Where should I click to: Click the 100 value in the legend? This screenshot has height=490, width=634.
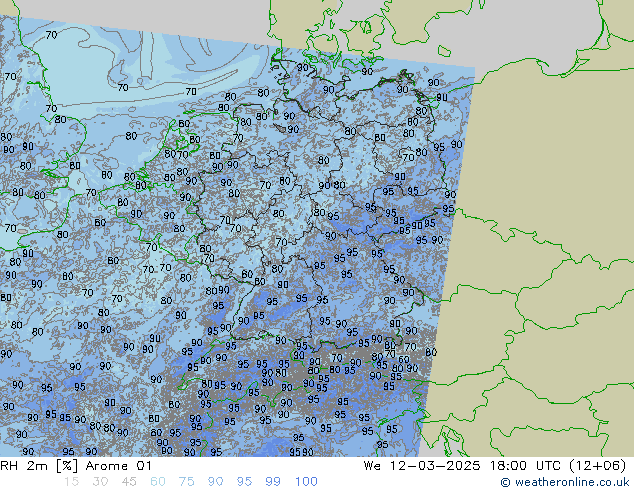point(306,482)
